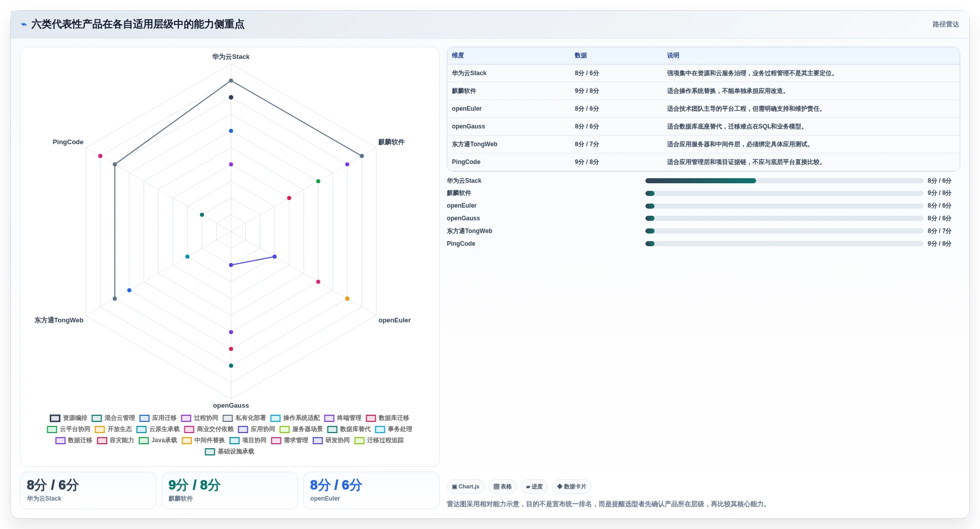This screenshot has height=529, width=980.
Task: Toggle the 需求管理 legend entry
Action: [x=289, y=440]
